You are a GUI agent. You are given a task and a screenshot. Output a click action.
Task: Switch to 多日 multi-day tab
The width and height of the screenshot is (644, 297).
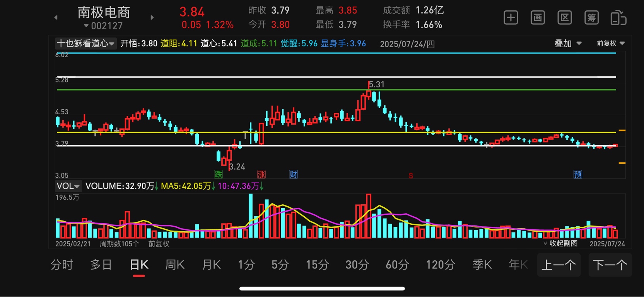101,265
